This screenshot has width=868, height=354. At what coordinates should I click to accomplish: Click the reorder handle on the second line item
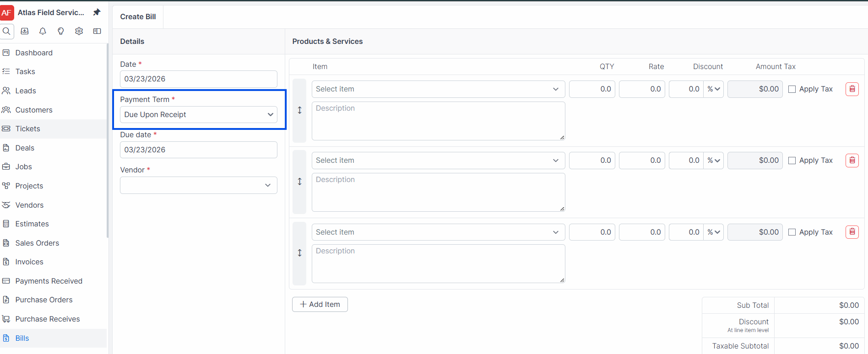coord(299,182)
